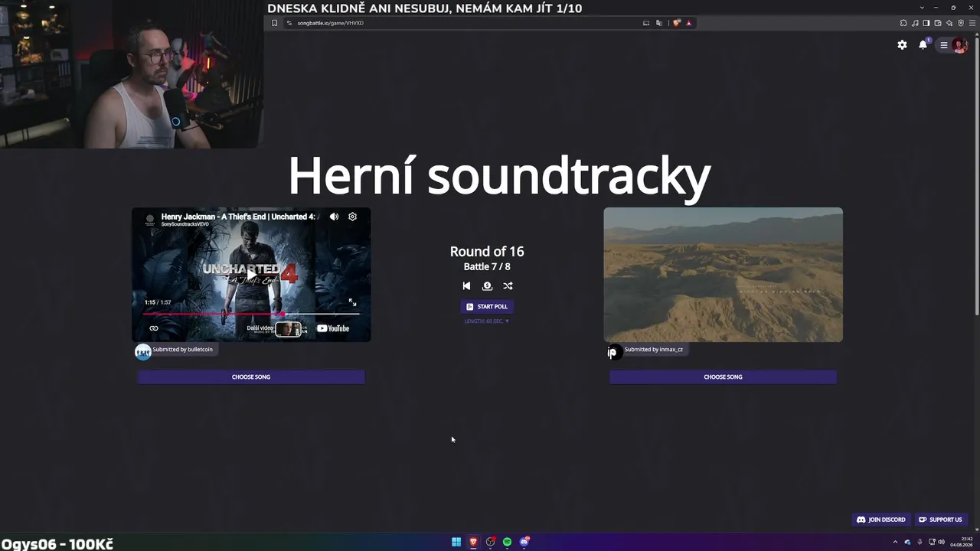Open the Windows Start menu
This screenshot has height=551, width=980.
pyautogui.click(x=456, y=542)
